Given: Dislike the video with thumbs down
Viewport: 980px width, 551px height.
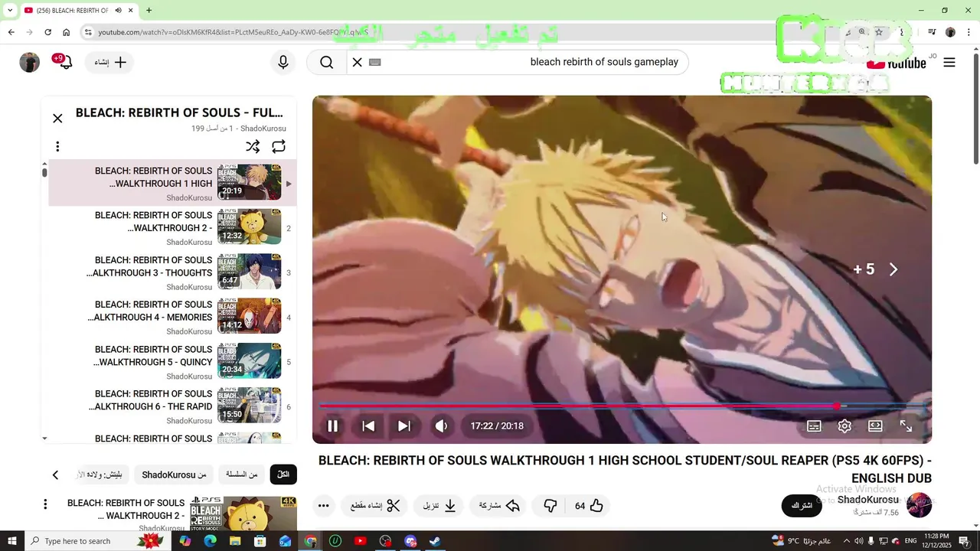Looking at the screenshot, I should coord(550,506).
